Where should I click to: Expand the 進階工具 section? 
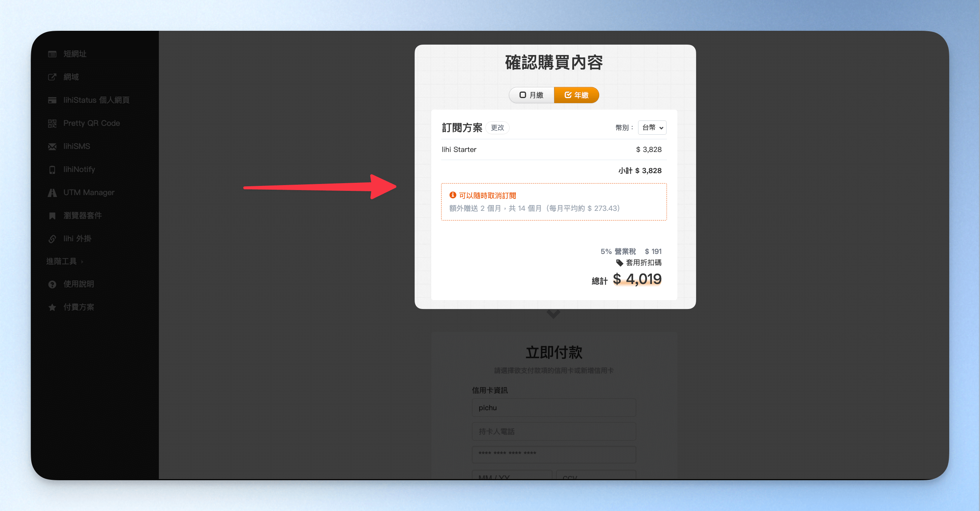point(65,262)
